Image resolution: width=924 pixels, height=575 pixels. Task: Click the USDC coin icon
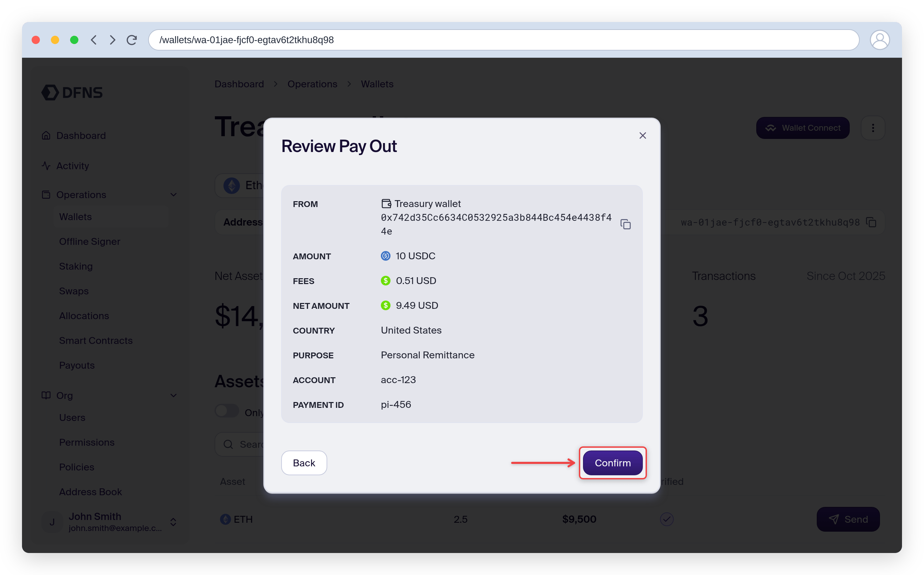pyautogui.click(x=385, y=256)
